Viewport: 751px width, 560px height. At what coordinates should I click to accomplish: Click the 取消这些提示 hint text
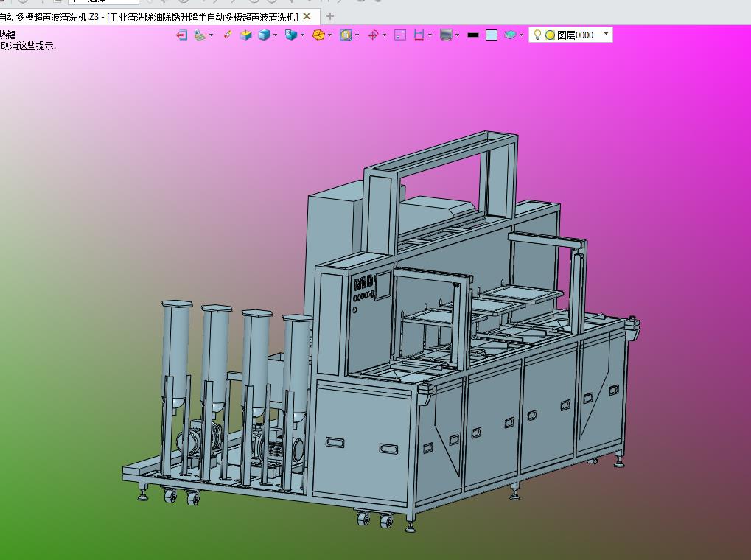point(28,46)
